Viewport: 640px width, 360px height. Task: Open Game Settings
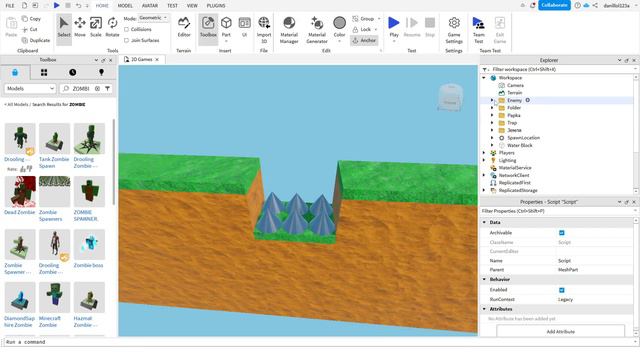[x=454, y=30]
